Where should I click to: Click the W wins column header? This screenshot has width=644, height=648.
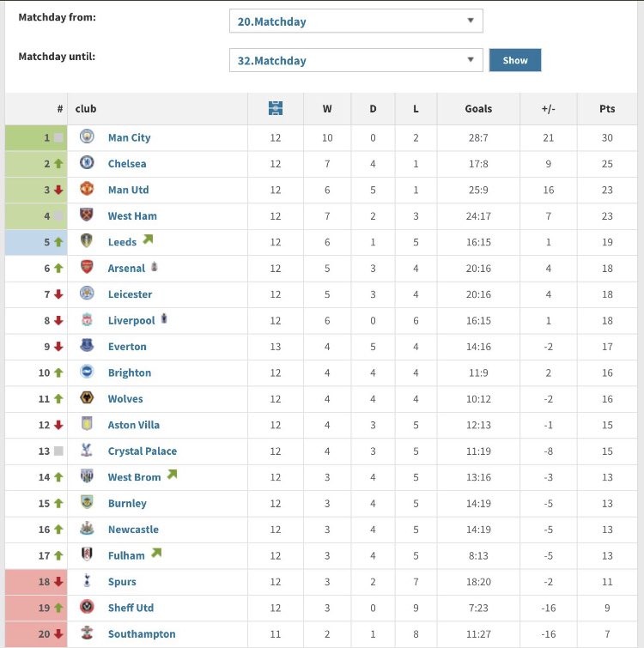pyautogui.click(x=327, y=109)
